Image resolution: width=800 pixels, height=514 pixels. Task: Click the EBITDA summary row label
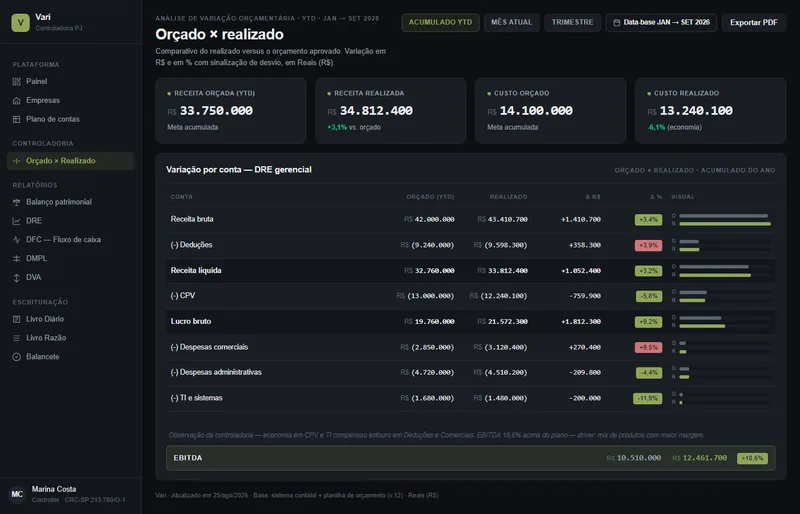[188, 458]
